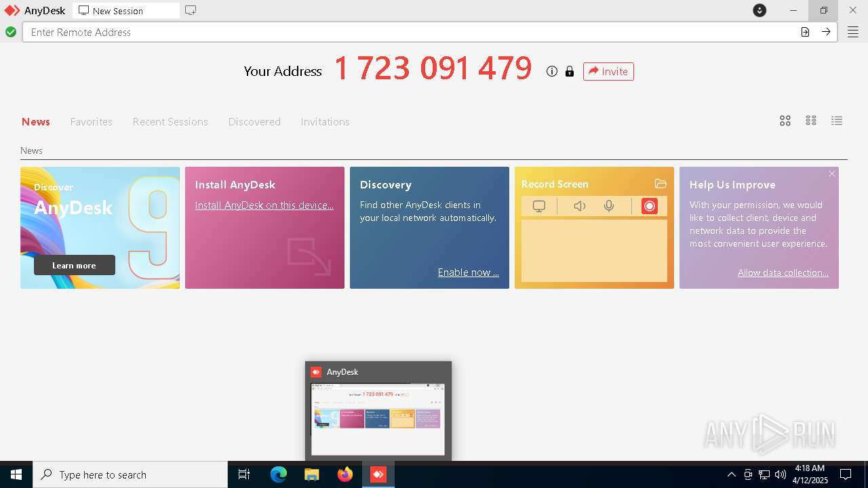The height and width of the screenshot is (488, 868).
Task: Close the Help Us Improve card
Action: coord(832,174)
